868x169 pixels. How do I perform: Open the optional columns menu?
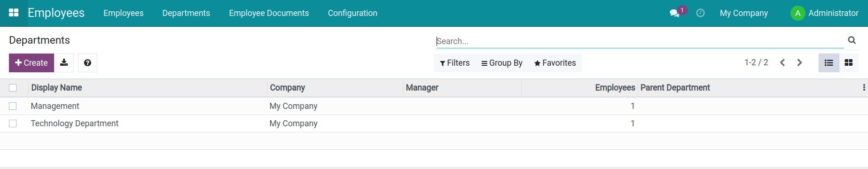(864, 88)
